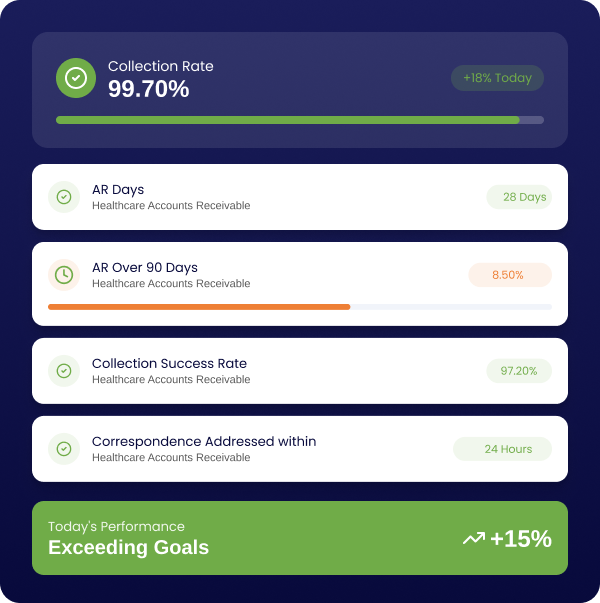Click the green Collection Rate progress bar
This screenshot has width=600, height=603.
[x=288, y=120]
